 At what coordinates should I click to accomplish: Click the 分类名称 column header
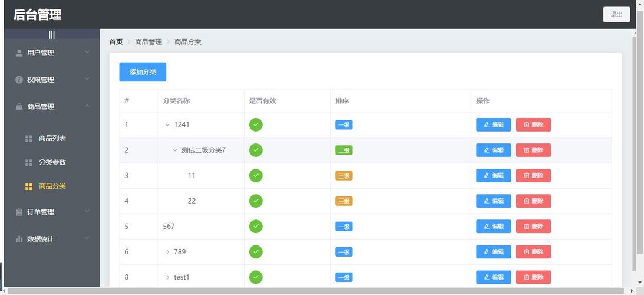(x=176, y=101)
